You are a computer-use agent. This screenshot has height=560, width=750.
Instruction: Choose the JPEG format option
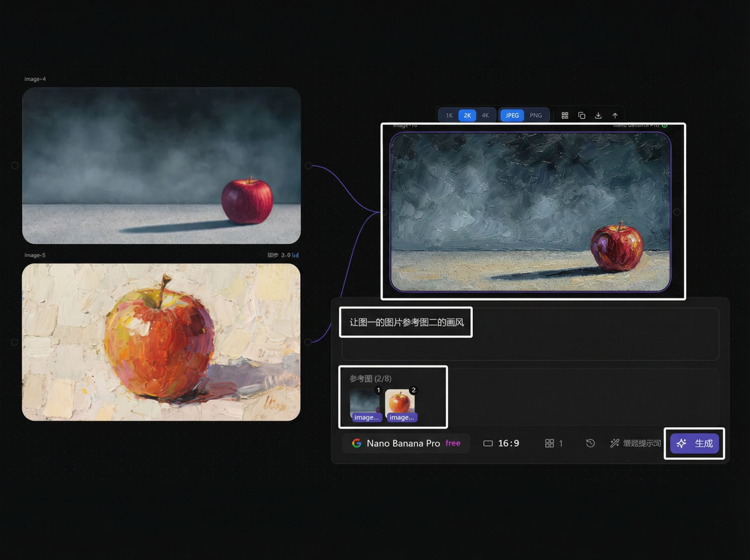(512, 115)
